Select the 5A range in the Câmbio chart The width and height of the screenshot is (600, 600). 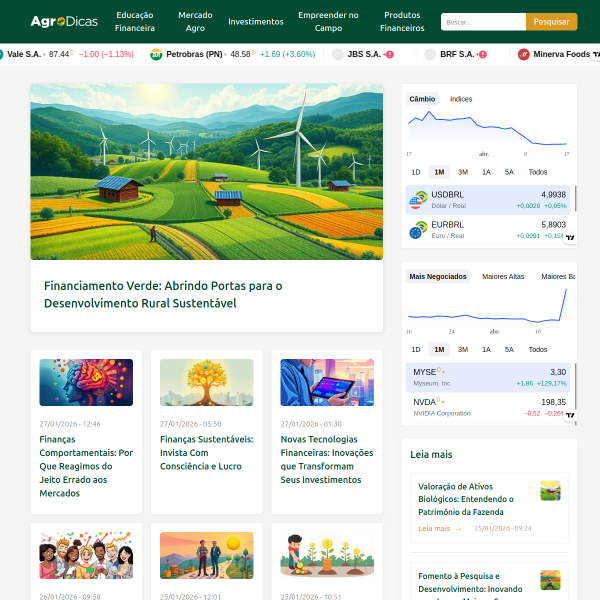click(x=509, y=172)
